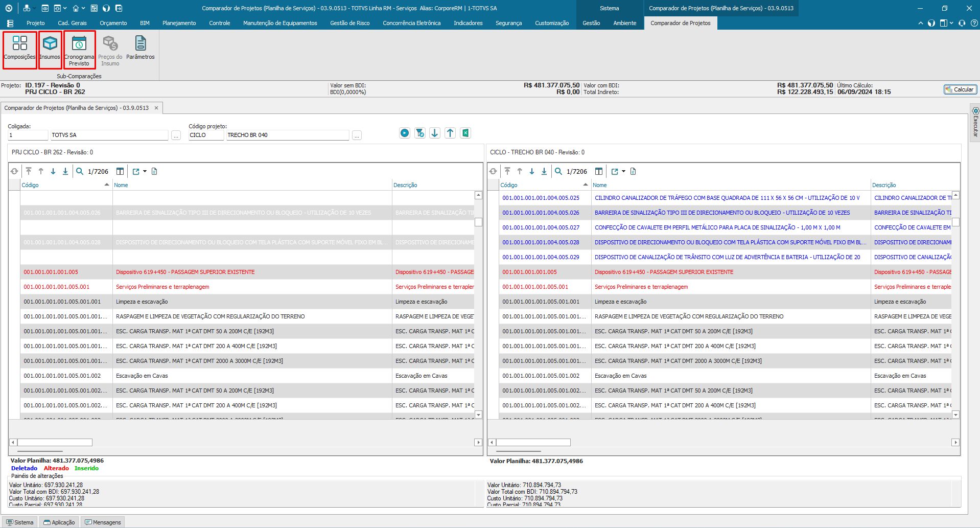Screen dimensions: 980x528
Task: Open Código projeto lookup ellipsis button
Action: pyautogui.click(x=357, y=135)
